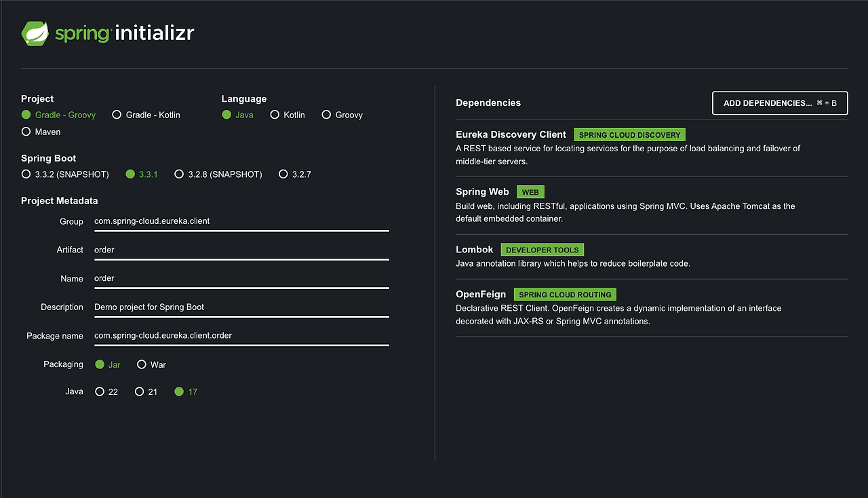Select Spring Boot version 3.2.7

295,174
